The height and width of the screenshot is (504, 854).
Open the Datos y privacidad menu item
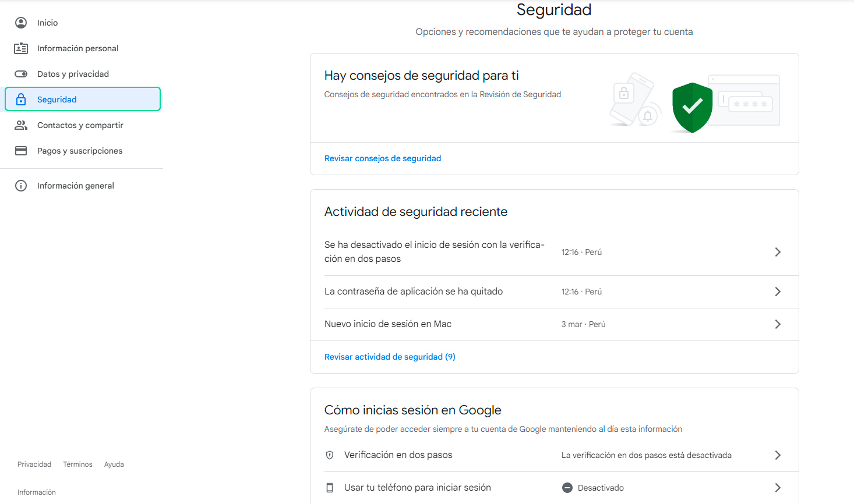(73, 74)
